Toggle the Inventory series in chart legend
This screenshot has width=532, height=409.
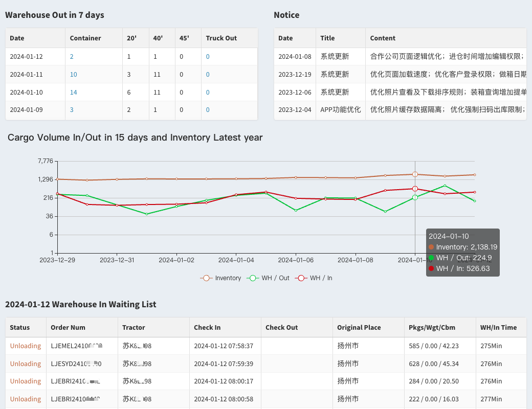click(220, 278)
